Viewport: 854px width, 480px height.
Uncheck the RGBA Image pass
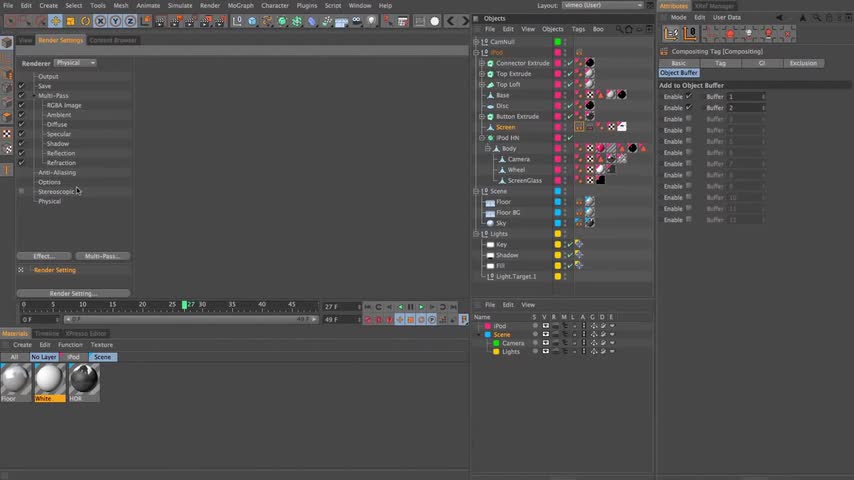pyautogui.click(x=21, y=105)
